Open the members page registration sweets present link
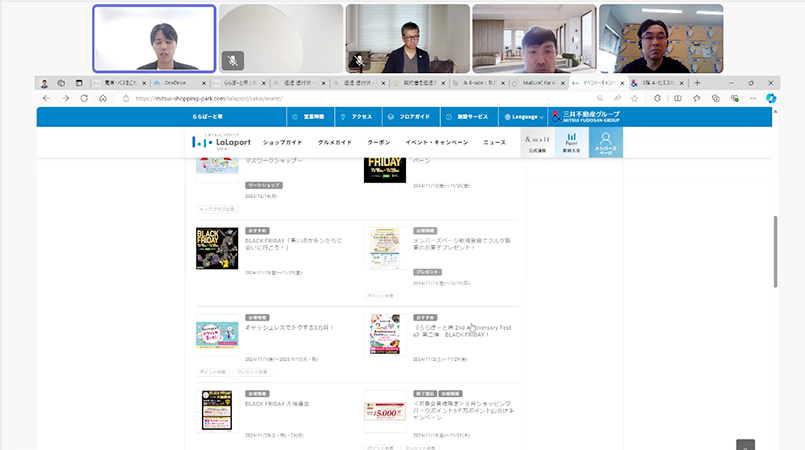 pos(462,244)
